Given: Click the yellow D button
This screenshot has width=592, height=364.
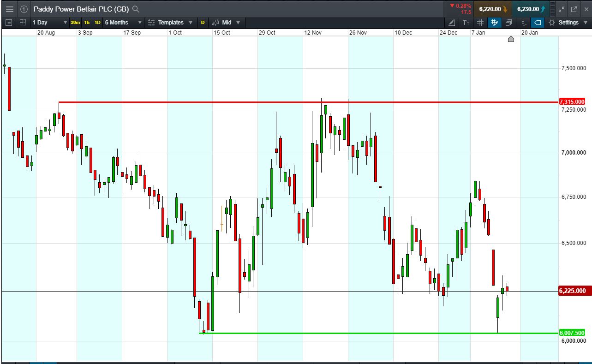Looking at the screenshot, I should (x=203, y=22).
